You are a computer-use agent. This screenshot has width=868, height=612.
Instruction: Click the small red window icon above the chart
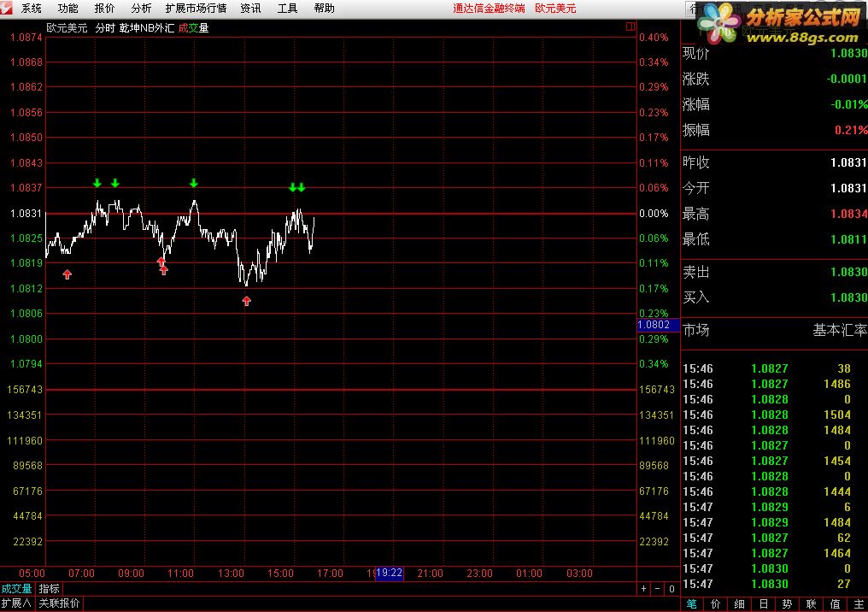pos(630,26)
